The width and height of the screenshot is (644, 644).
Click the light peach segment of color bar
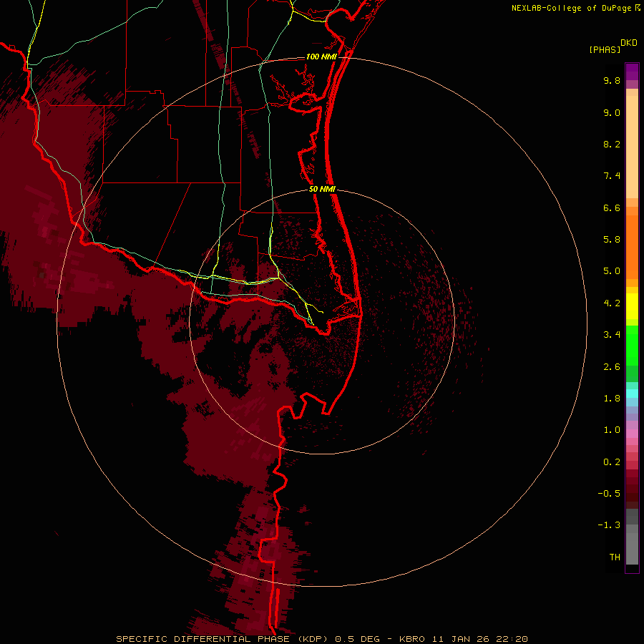(x=632, y=147)
